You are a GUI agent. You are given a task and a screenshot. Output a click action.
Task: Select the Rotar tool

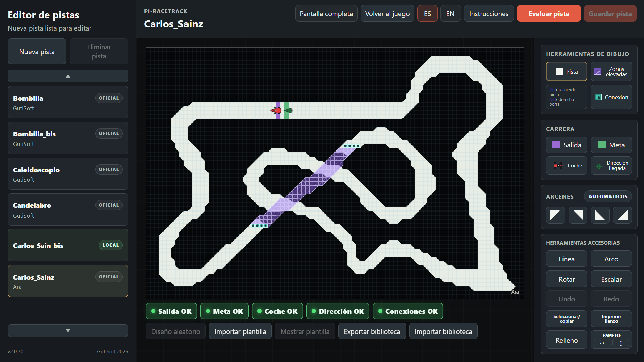(567, 279)
